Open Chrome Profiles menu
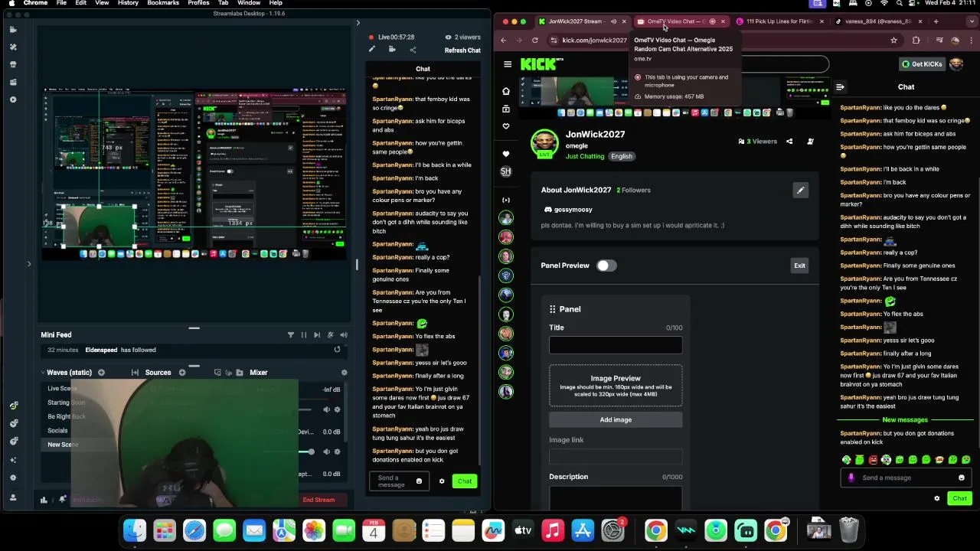The height and width of the screenshot is (551, 980). [x=198, y=3]
